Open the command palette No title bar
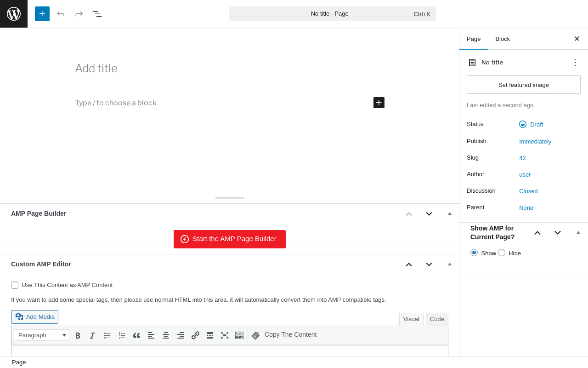Screen dimensions: 588x368 333,14
